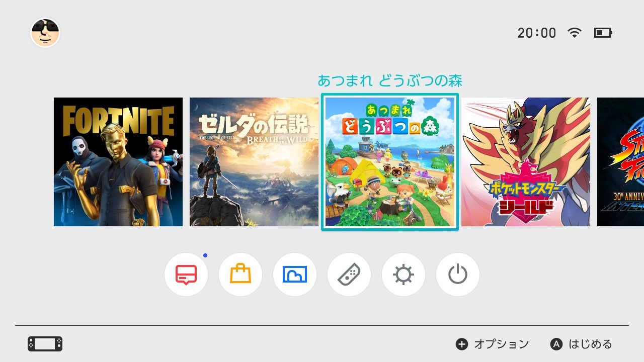Viewport: 644px width, 362px height.
Task: Open the Album icon
Action: pyautogui.click(x=295, y=275)
